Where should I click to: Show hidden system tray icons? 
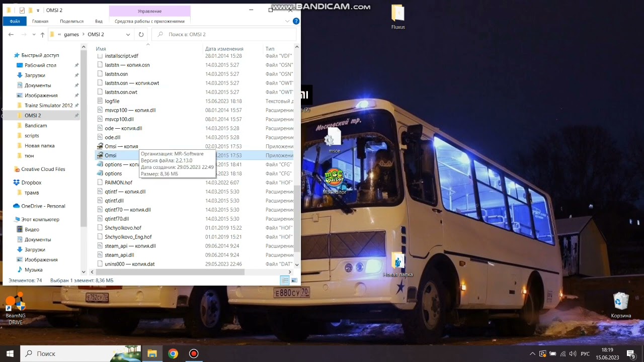coord(532,353)
